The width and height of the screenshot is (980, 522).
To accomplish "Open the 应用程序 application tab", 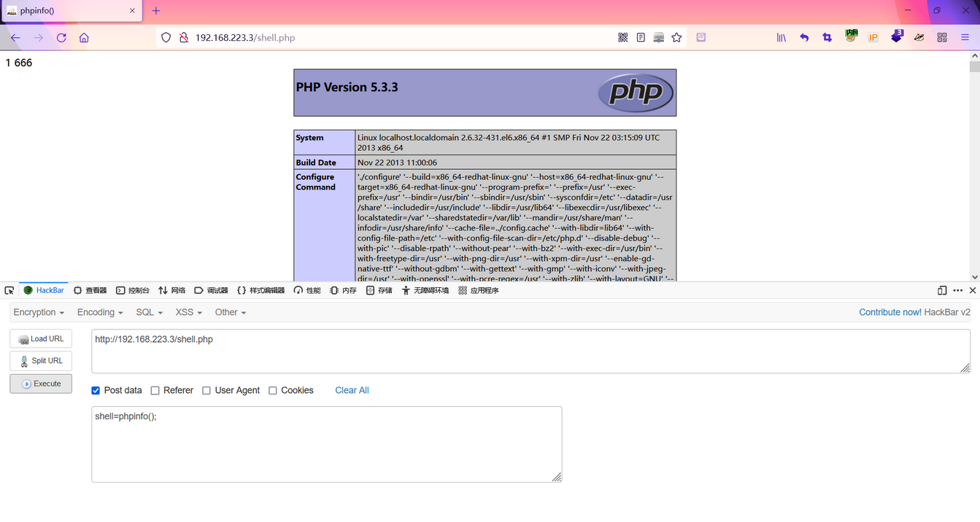I will pos(479,290).
